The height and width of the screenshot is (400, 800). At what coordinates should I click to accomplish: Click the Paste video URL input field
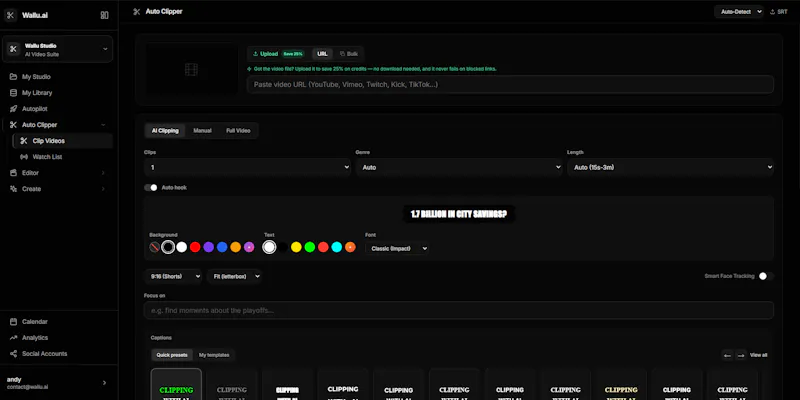510,84
